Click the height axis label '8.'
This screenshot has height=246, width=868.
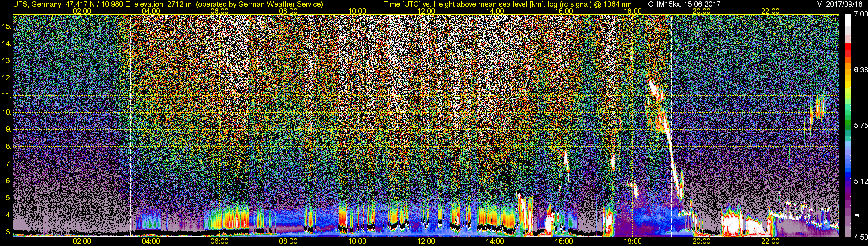click(8, 147)
